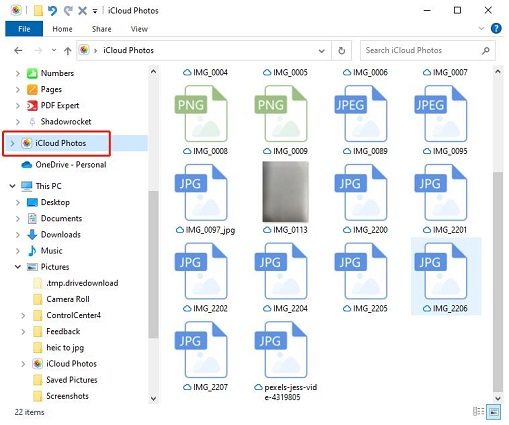
Task: Select the .tmp.drivedownload folder
Action: 82,283
